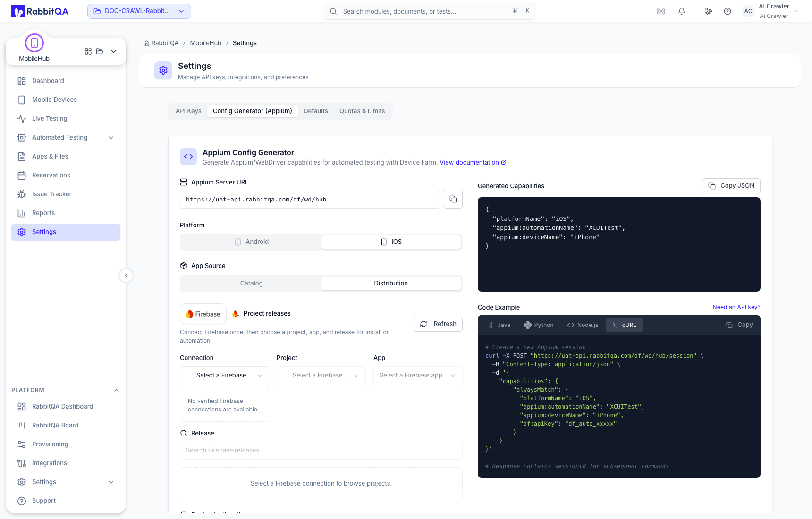This screenshot has height=519, width=812.
Task: Expand the Automated Testing submenu
Action: [111, 138]
